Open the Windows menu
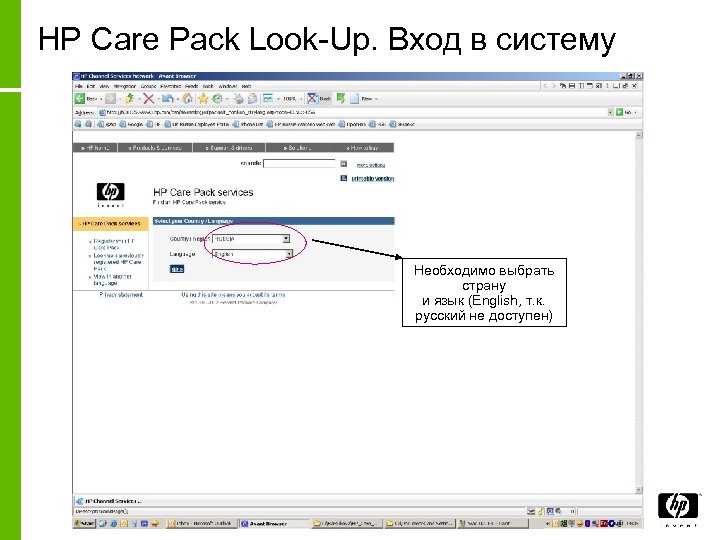 coord(228,86)
